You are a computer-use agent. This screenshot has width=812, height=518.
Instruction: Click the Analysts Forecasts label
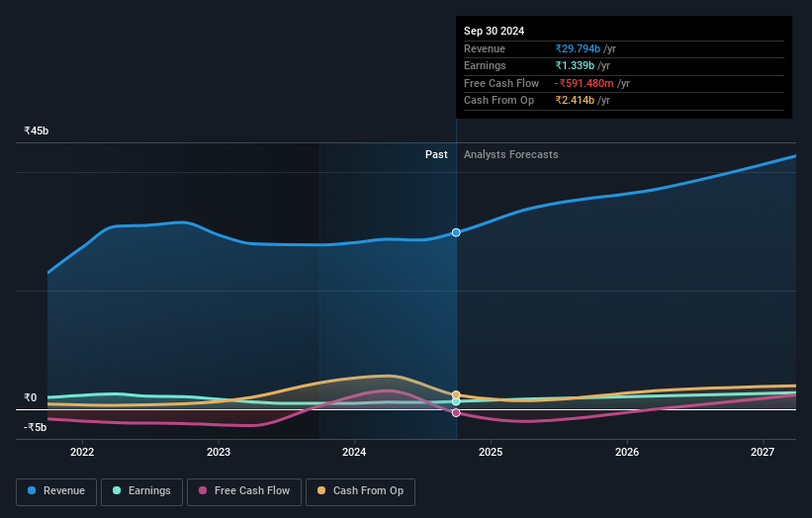511,155
